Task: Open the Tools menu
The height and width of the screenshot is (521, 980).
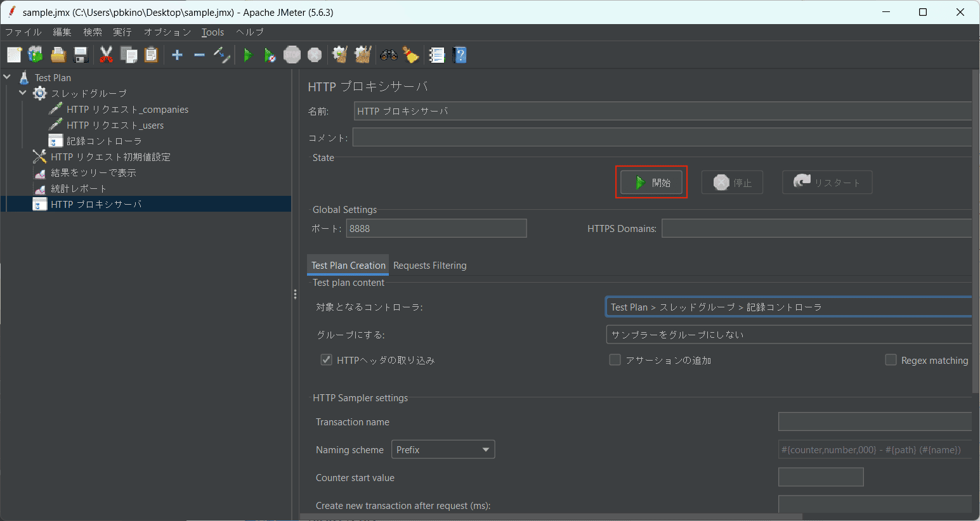Action: click(x=212, y=32)
